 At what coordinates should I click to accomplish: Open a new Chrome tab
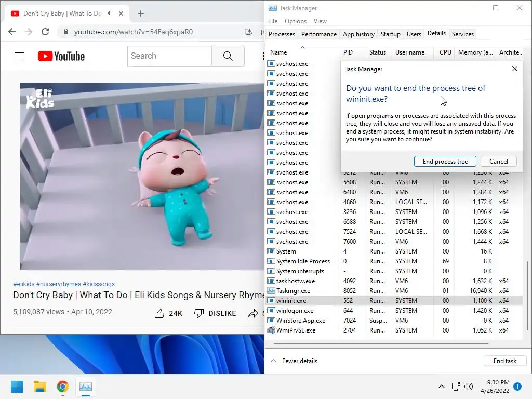tap(140, 14)
